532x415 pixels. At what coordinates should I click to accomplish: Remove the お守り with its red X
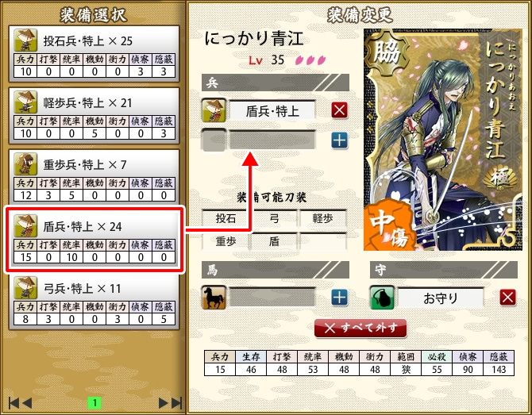[507, 298]
